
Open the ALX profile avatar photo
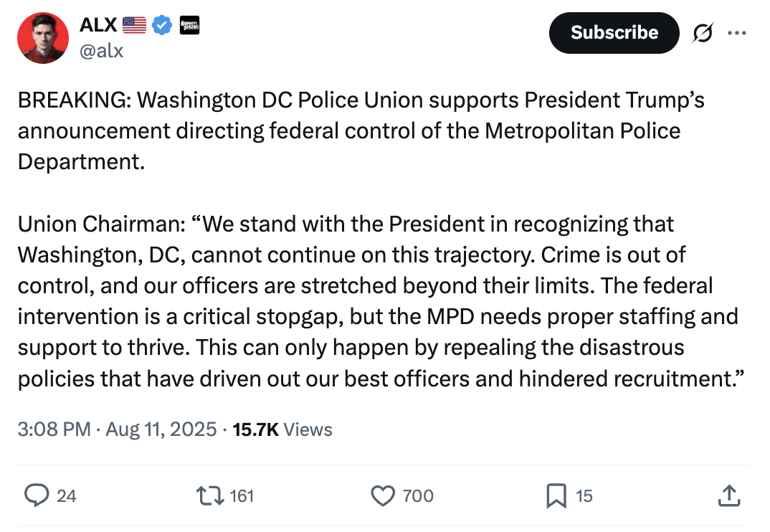pos(42,38)
